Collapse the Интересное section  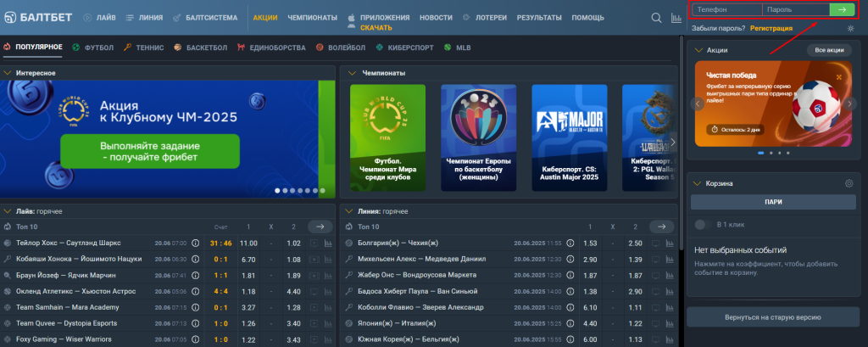click(7, 73)
